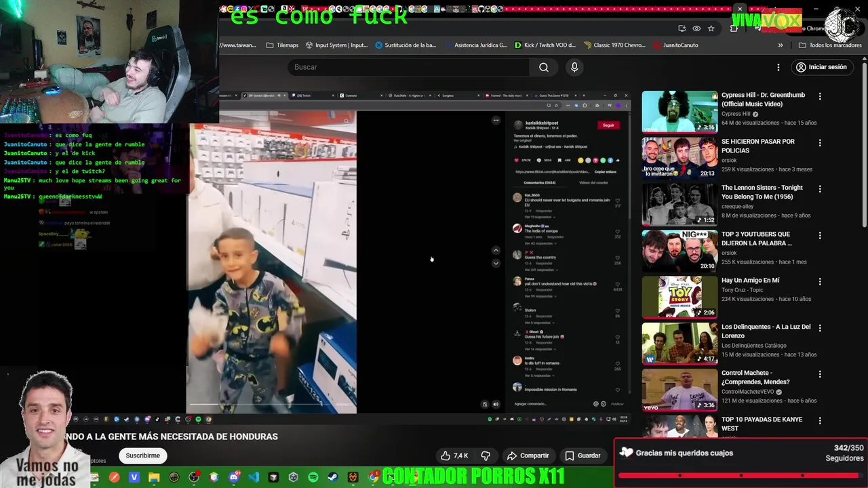Open JuanitoCanuto bookmark
The width and height of the screenshot is (868, 488).
pyautogui.click(x=676, y=45)
